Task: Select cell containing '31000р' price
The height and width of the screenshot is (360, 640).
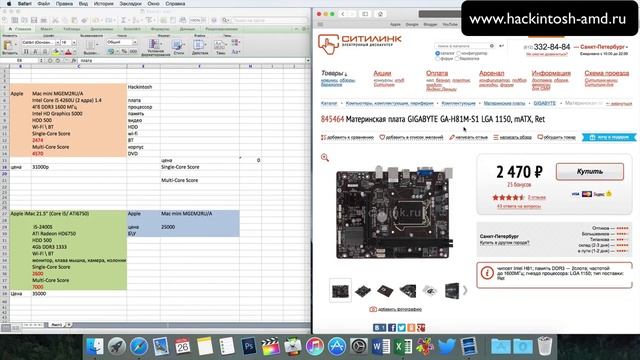Action: click(79, 167)
